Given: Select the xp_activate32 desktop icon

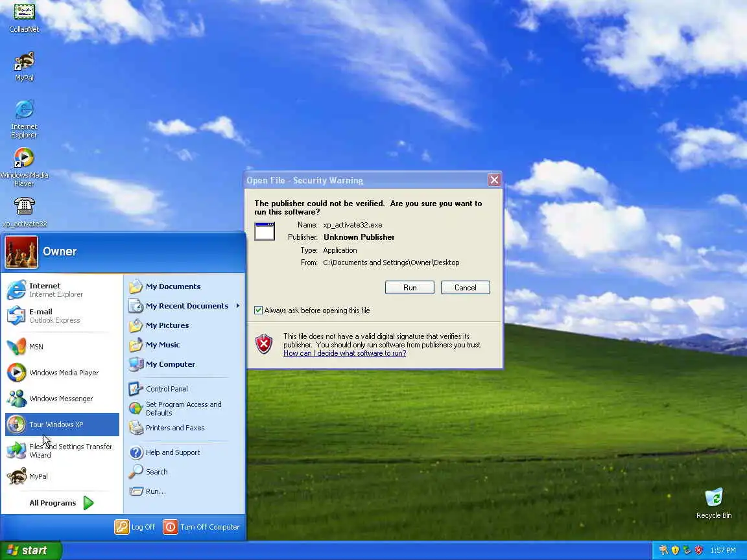Looking at the screenshot, I should coord(24,212).
